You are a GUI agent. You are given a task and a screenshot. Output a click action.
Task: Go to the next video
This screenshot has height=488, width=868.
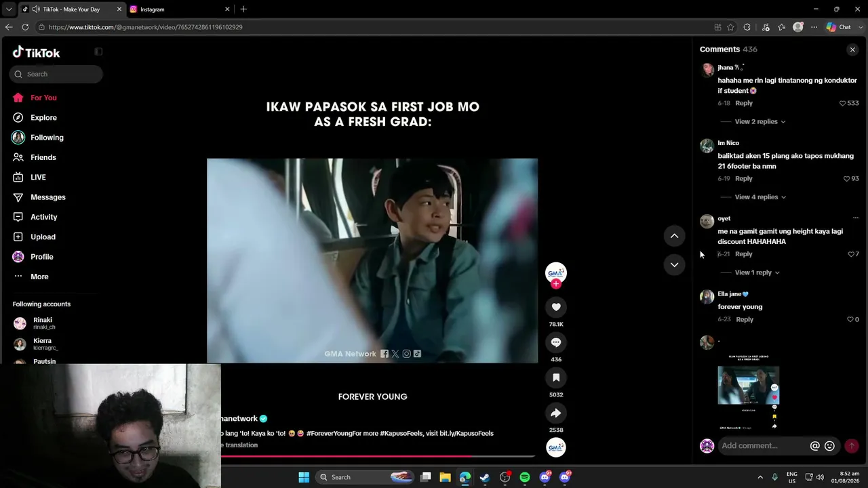pyautogui.click(x=674, y=264)
